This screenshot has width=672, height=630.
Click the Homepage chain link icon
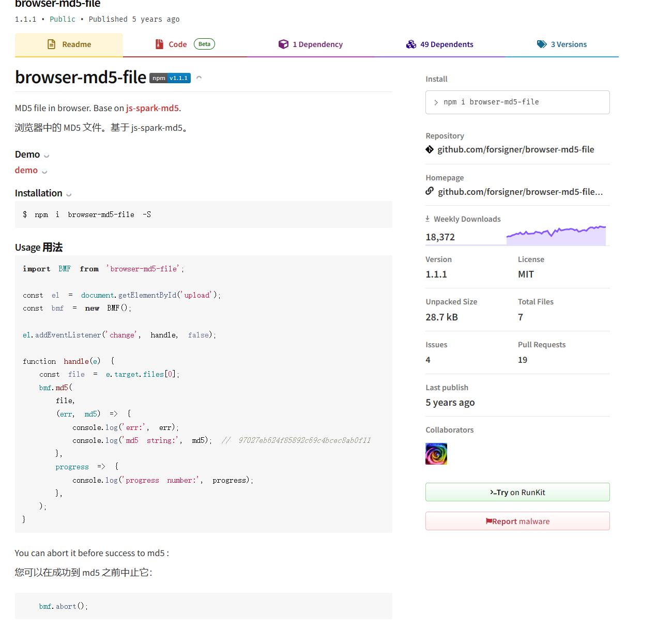pyautogui.click(x=430, y=191)
